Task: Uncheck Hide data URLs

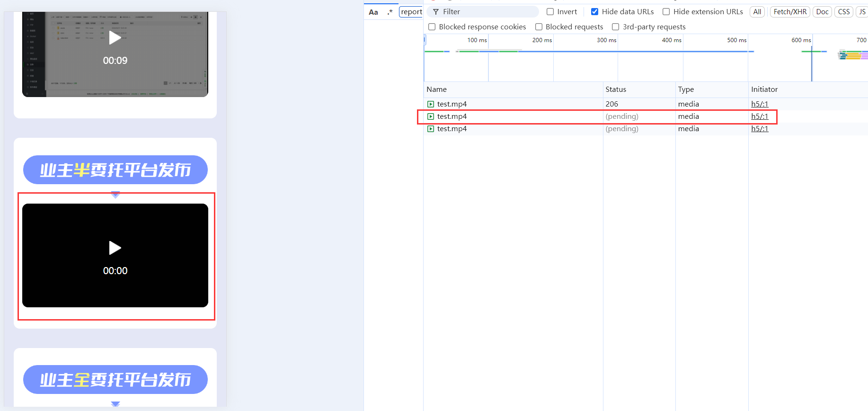Action: pyautogui.click(x=594, y=12)
